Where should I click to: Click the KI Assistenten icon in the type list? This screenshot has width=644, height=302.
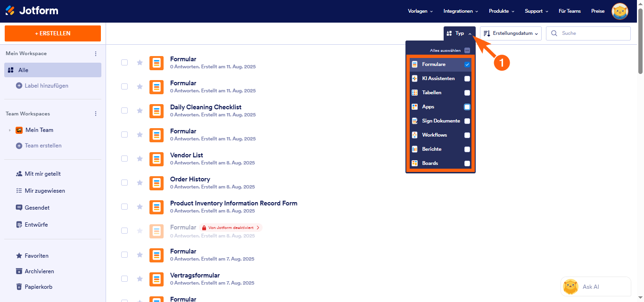415,79
